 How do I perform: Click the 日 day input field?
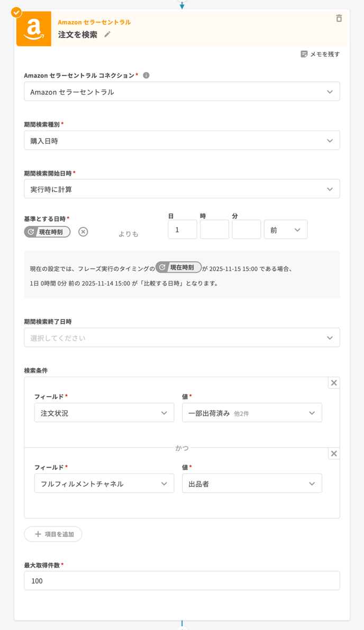tap(183, 230)
